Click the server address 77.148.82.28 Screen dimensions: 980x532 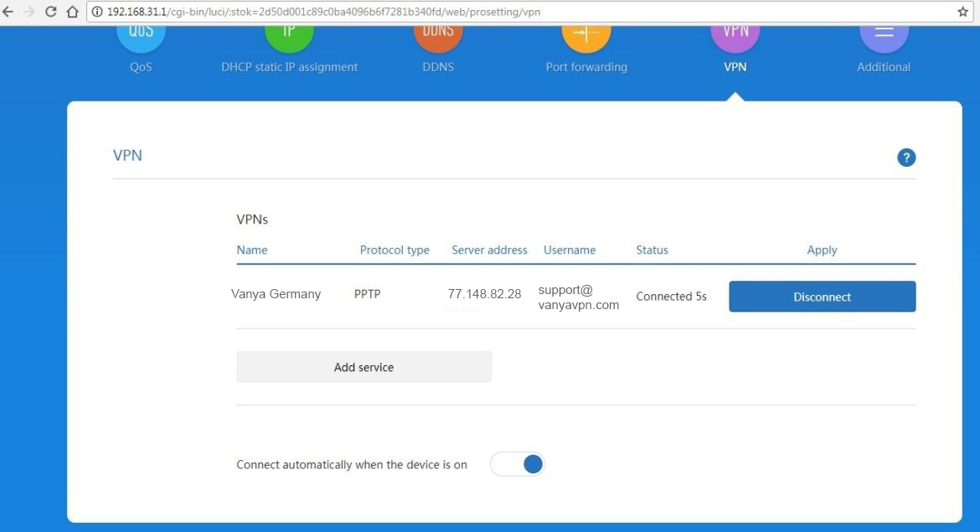coord(484,294)
